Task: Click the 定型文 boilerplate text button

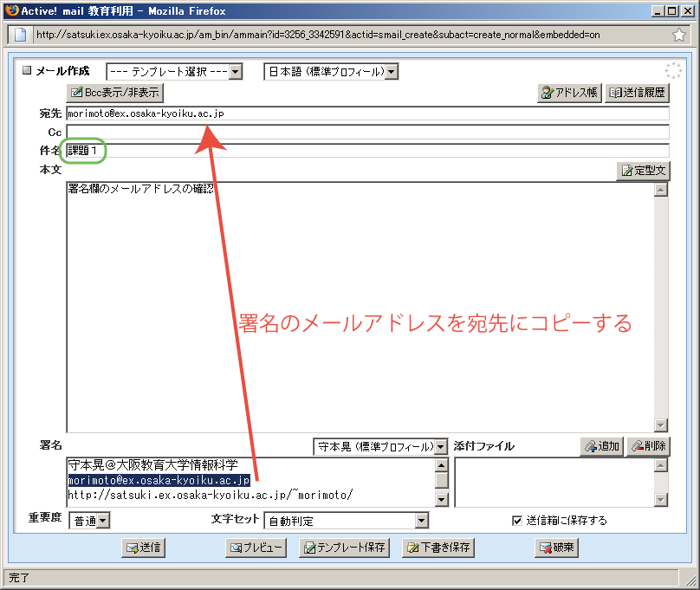Action: 643,171
